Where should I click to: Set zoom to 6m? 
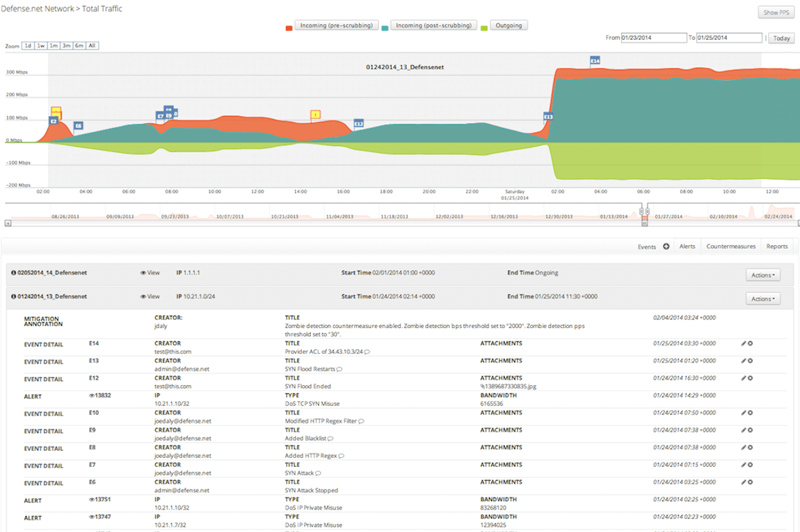click(x=79, y=46)
